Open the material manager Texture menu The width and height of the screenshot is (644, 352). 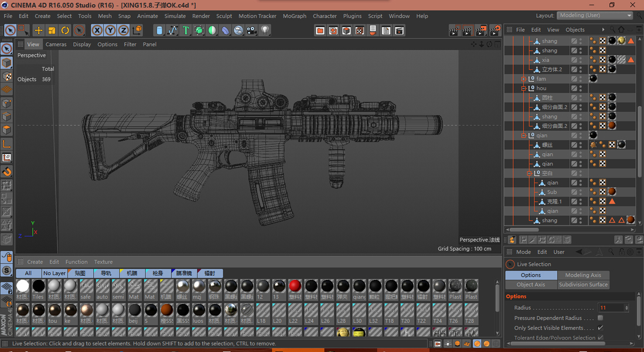coord(103,262)
